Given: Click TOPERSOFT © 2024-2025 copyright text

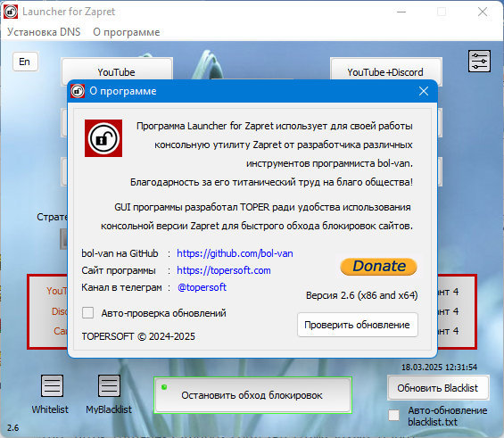Looking at the screenshot, I should coord(138,336).
